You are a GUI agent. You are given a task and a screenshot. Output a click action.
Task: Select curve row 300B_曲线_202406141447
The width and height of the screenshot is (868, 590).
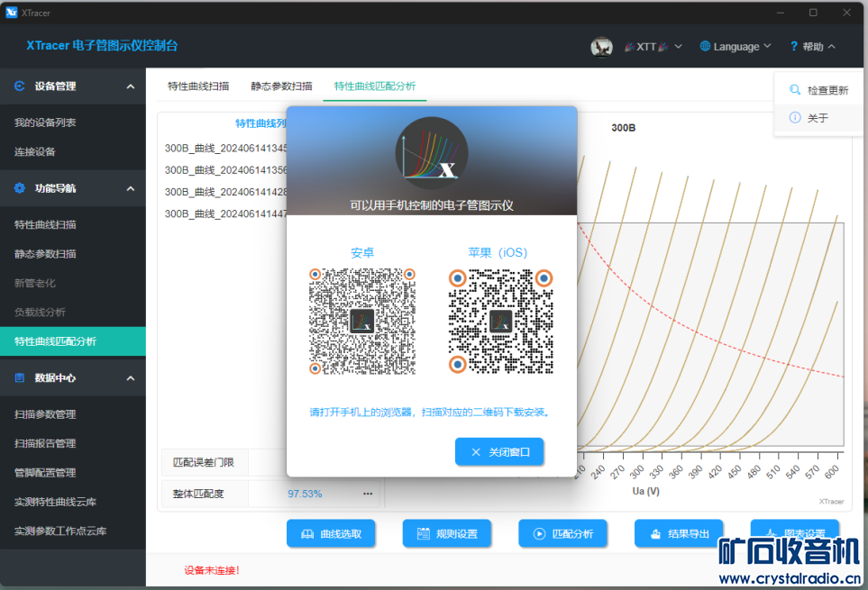click(x=226, y=214)
